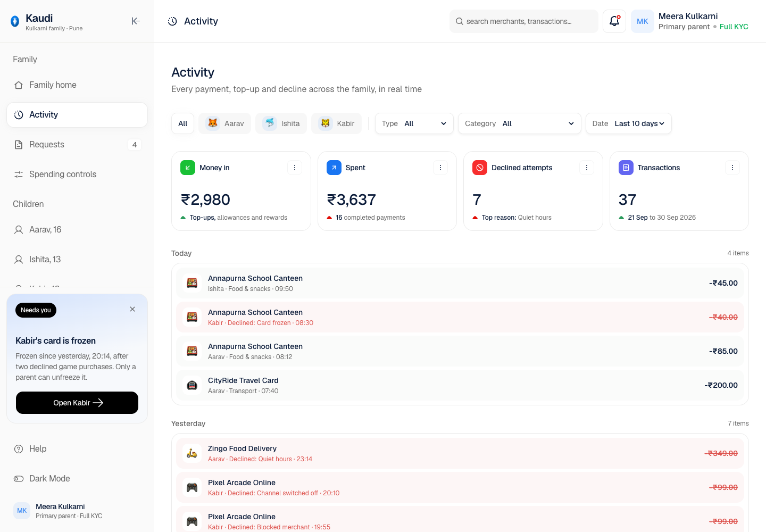This screenshot has width=766, height=532.
Task: Filter activity by Ishita
Action: tap(281, 123)
